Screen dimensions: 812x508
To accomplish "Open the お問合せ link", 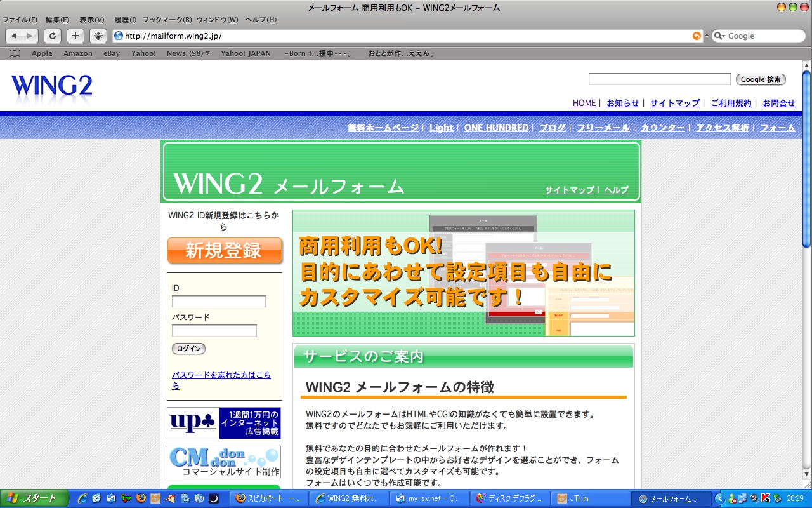I will 779,103.
